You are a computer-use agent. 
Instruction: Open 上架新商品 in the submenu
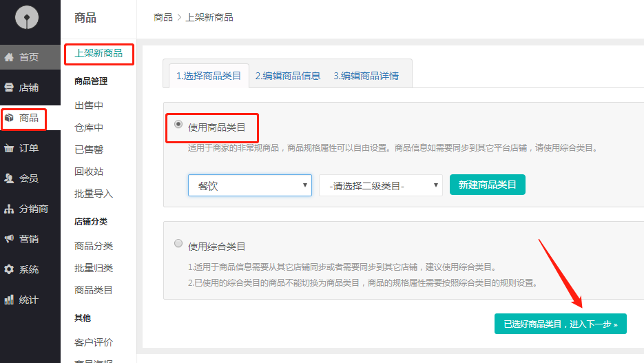coord(98,54)
